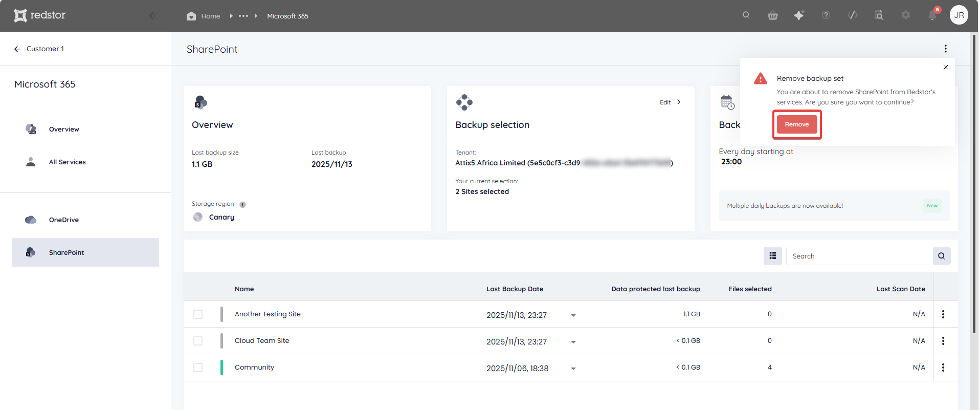Screen dimensions: 980x410
Task: Open row menu for Another Testing Site
Action: point(943,314)
